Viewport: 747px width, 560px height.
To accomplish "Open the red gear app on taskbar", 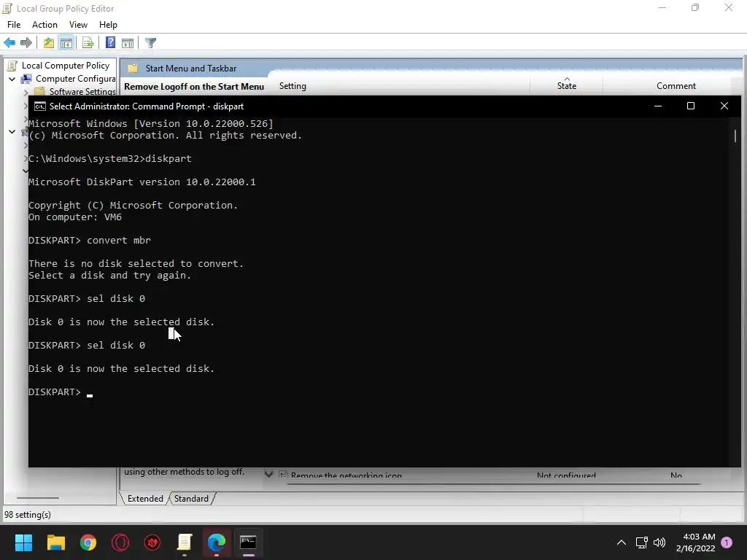I will tap(152, 542).
